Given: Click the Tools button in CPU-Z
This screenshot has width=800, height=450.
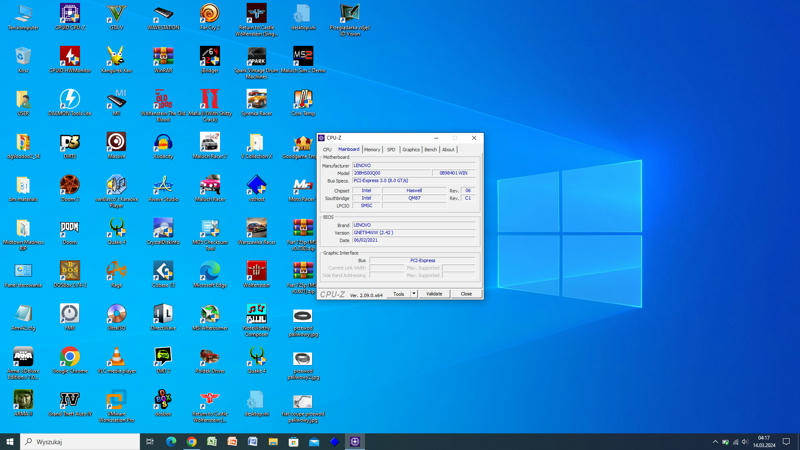Looking at the screenshot, I should pos(398,294).
